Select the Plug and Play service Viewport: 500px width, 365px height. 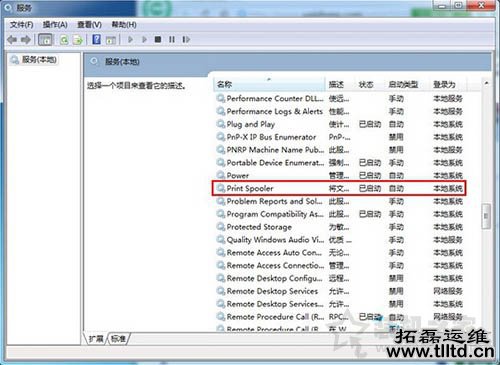pos(339,124)
